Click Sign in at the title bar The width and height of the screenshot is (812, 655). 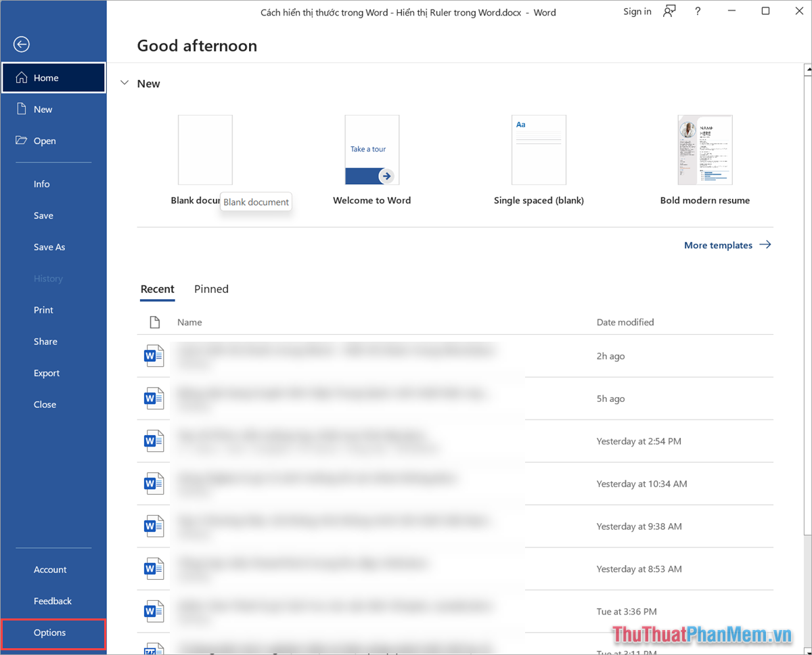pos(637,12)
